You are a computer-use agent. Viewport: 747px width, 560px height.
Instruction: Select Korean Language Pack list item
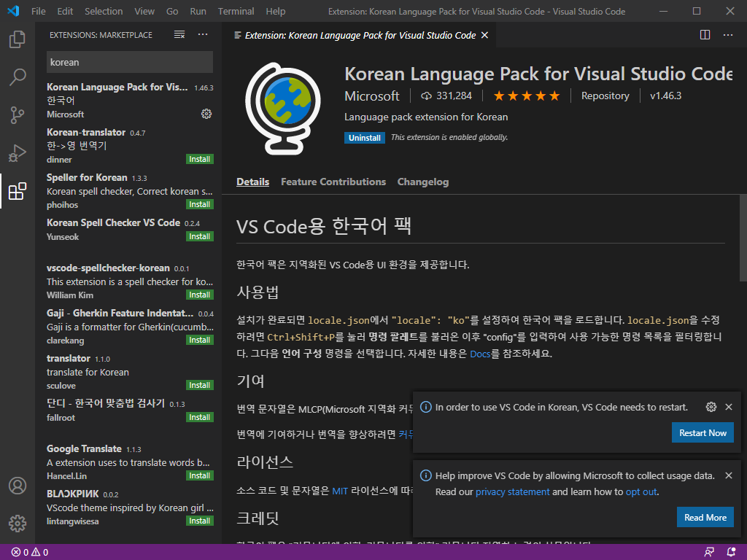click(128, 101)
